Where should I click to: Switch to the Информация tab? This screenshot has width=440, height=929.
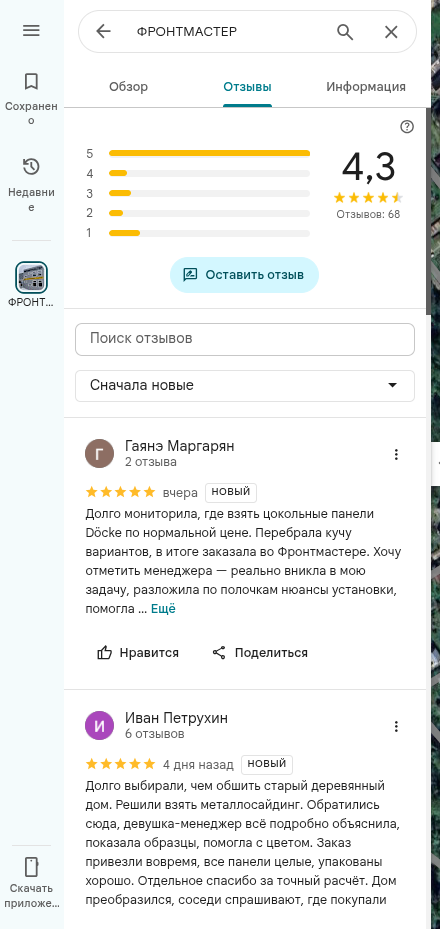pyautogui.click(x=366, y=87)
